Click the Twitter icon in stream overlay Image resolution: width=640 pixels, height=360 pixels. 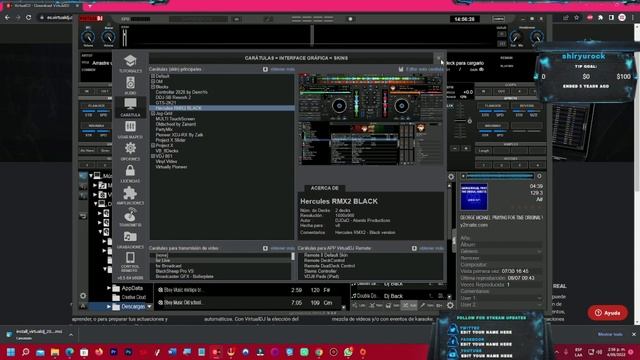453,329
